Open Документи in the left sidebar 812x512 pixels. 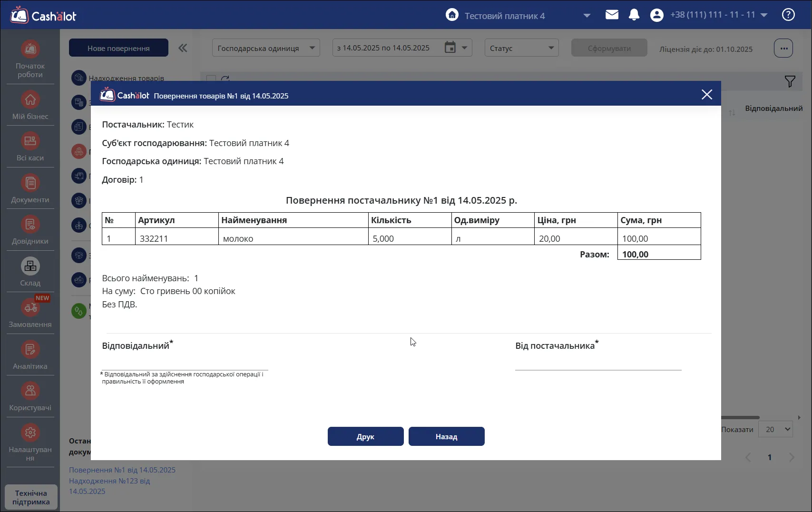[30, 189]
